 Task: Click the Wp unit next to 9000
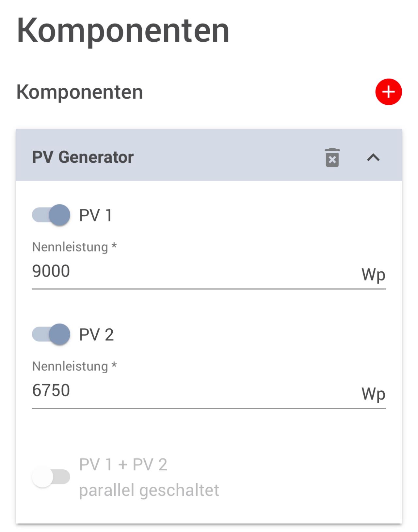coord(373,275)
